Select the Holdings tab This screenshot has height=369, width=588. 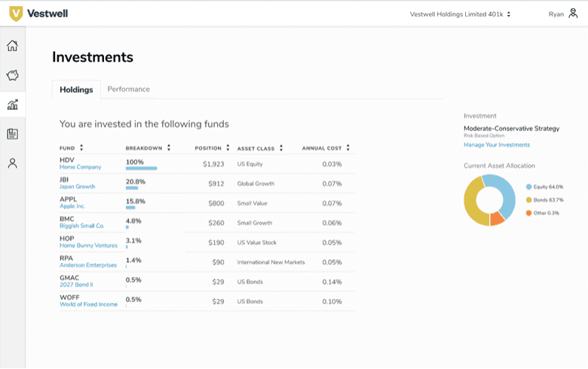tap(76, 90)
